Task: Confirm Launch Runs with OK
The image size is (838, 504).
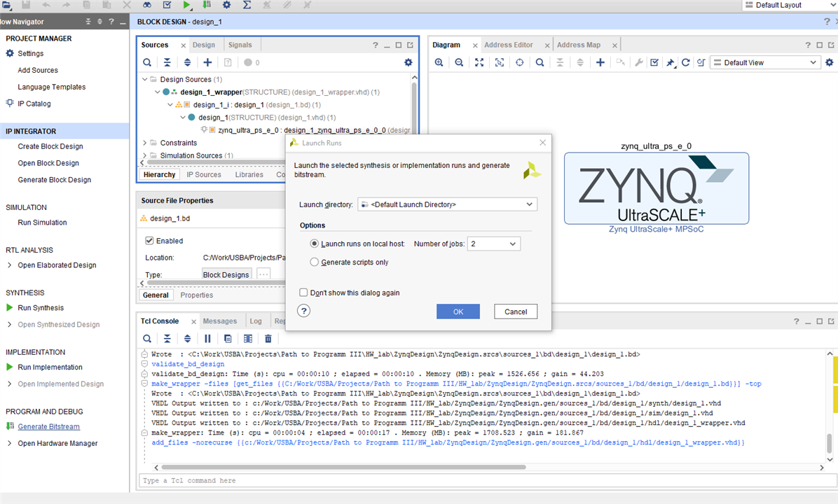Action: tap(458, 311)
